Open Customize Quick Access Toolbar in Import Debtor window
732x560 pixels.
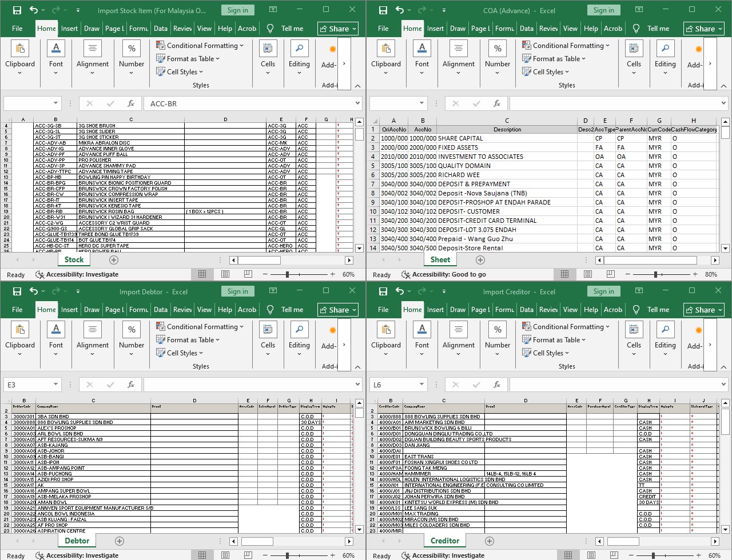coord(77,291)
